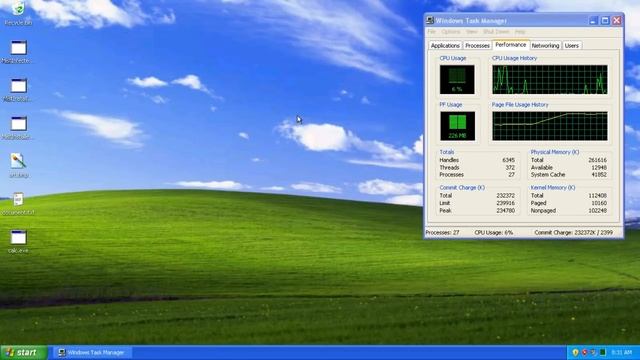Screen dimensions: 640x360
Task: Switch to the Networking tab
Action: pos(545,46)
